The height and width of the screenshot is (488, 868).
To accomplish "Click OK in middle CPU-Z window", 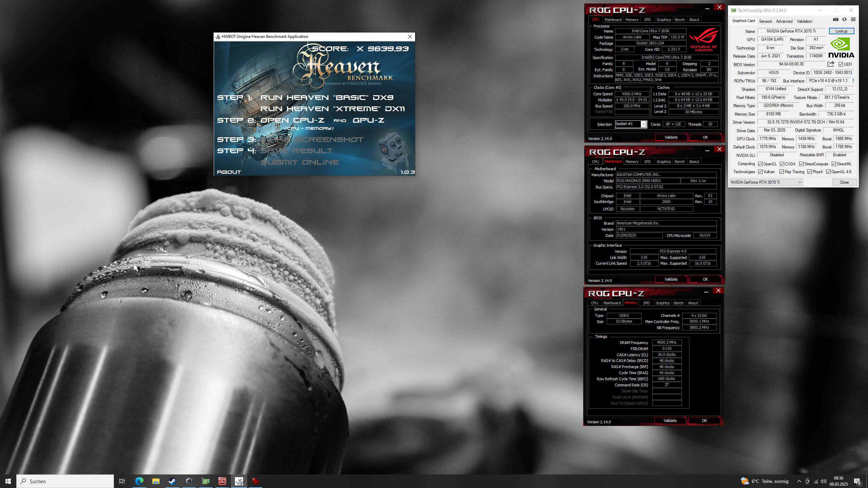I will 705,279.
